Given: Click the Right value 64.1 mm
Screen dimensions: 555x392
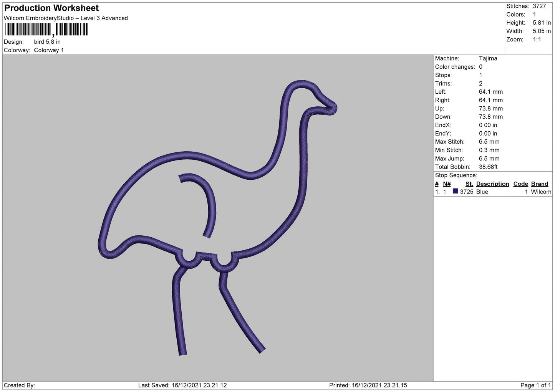Looking at the screenshot, I should point(491,100).
